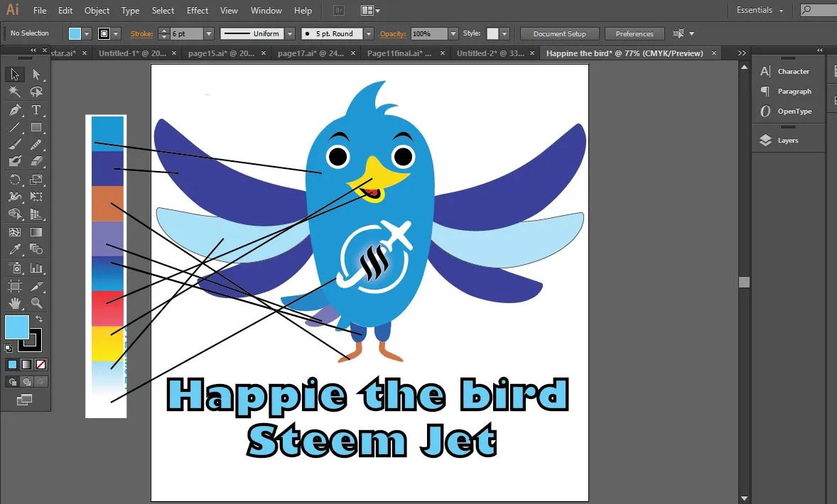Swap fill and stroke colors arrow
This screenshot has height=504, width=837.
click(x=39, y=319)
